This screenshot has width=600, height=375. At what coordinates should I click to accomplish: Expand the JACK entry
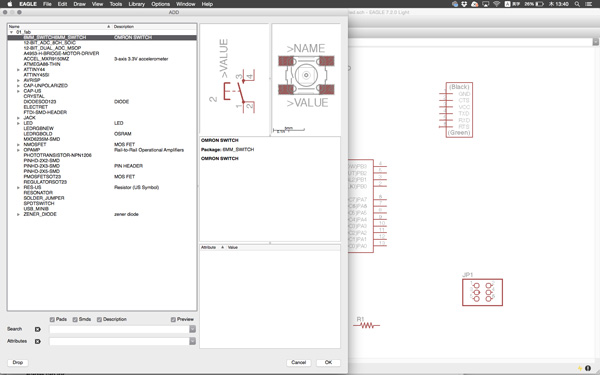(x=18, y=118)
